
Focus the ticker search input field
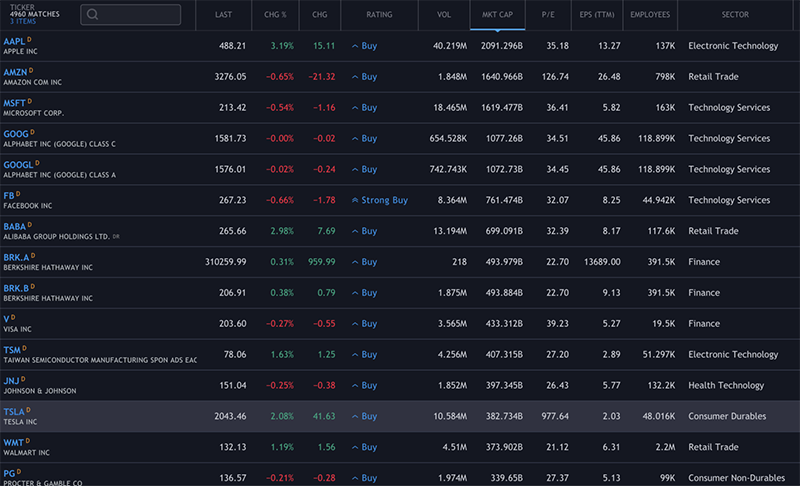131,14
